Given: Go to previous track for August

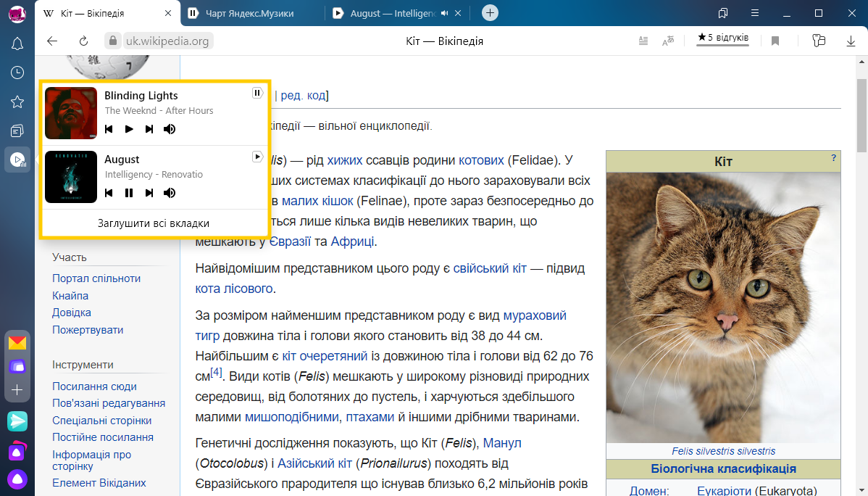Looking at the screenshot, I should (109, 193).
